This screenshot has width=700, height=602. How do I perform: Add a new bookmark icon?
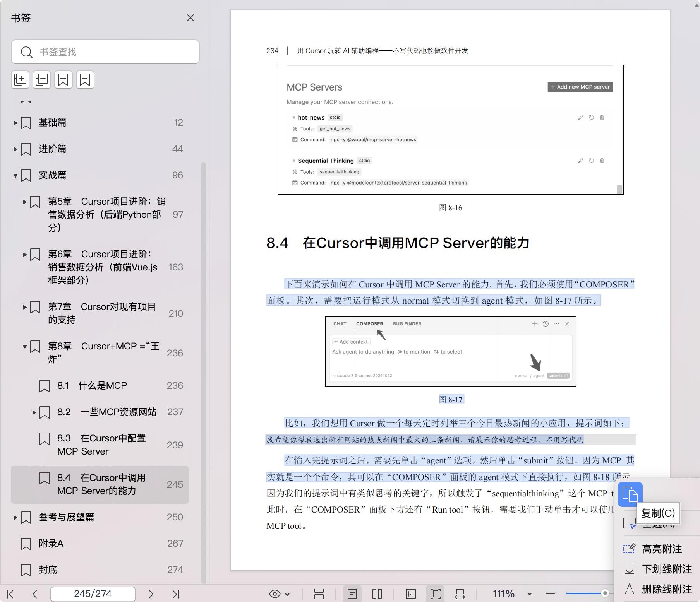(63, 80)
